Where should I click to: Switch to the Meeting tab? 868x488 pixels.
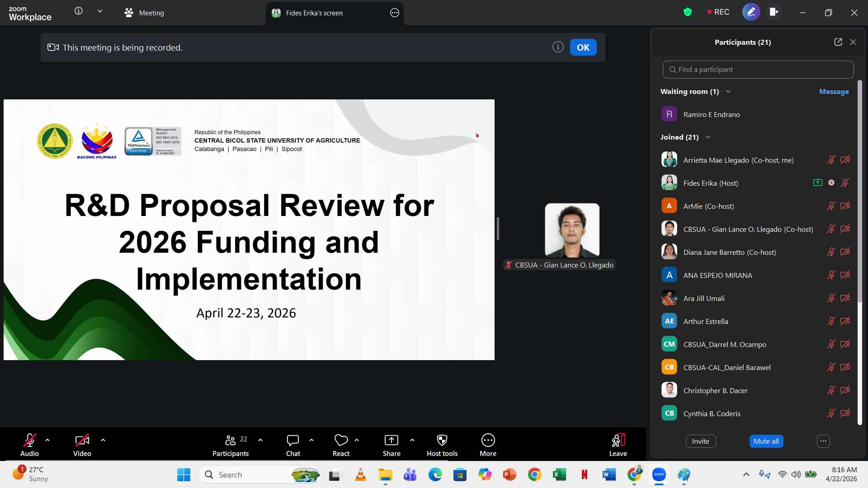pyautogui.click(x=145, y=13)
